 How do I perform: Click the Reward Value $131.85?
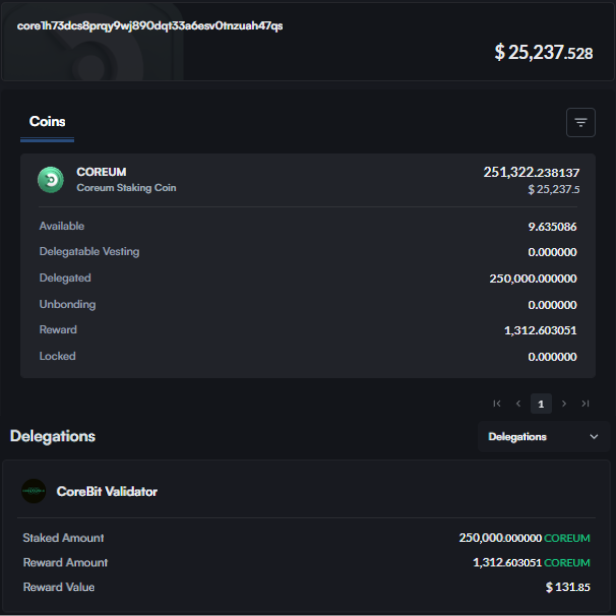(x=568, y=587)
